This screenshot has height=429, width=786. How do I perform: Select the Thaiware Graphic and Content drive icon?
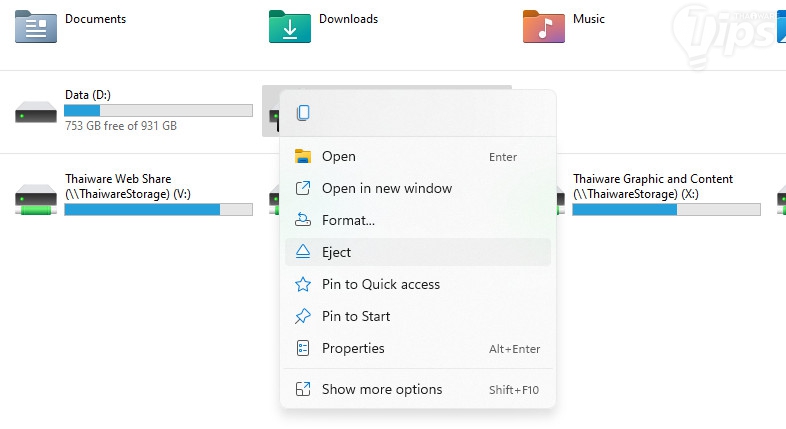click(x=544, y=196)
